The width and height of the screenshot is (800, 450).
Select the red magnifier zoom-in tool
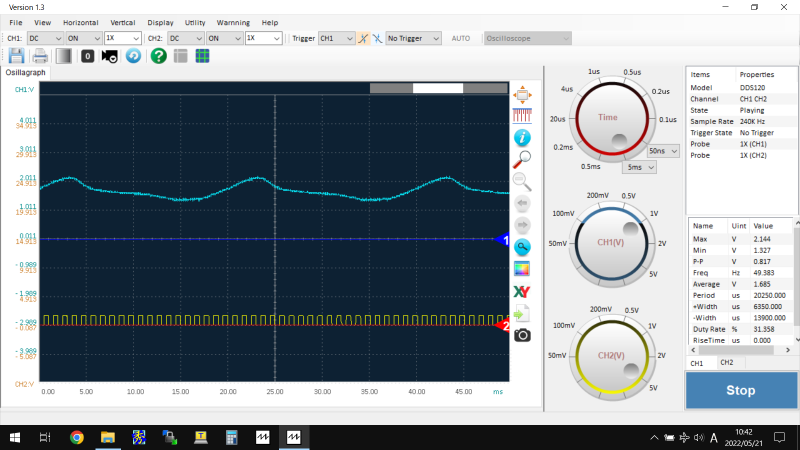[x=522, y=158]
